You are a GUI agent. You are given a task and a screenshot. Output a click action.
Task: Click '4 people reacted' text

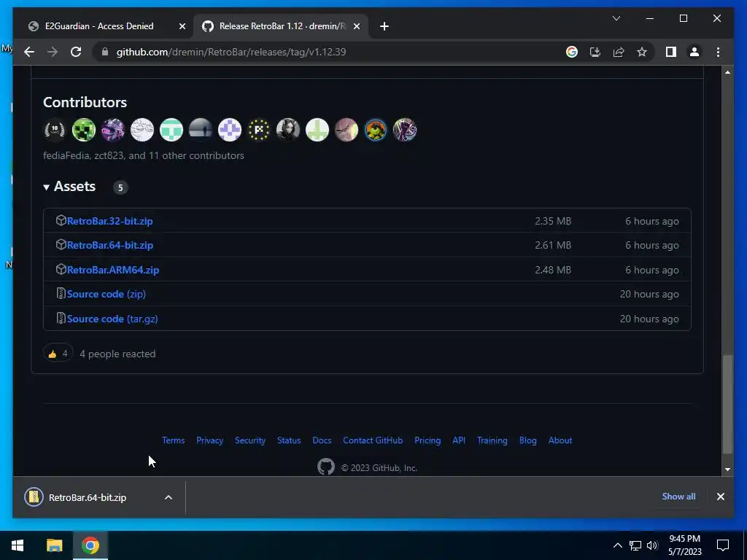[x=117, y=354]
